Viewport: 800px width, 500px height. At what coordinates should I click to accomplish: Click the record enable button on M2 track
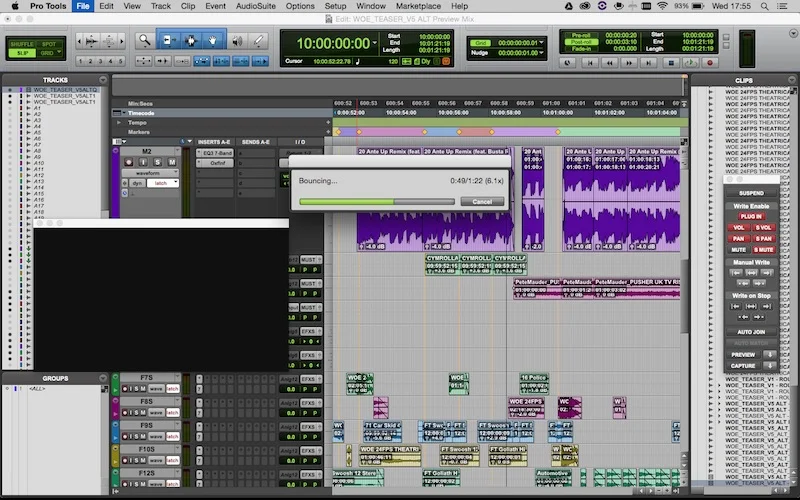click(129, 162)
